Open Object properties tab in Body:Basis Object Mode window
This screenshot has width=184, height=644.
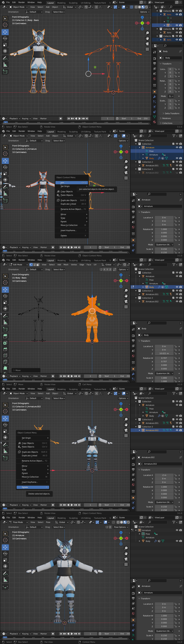[154, 92]
